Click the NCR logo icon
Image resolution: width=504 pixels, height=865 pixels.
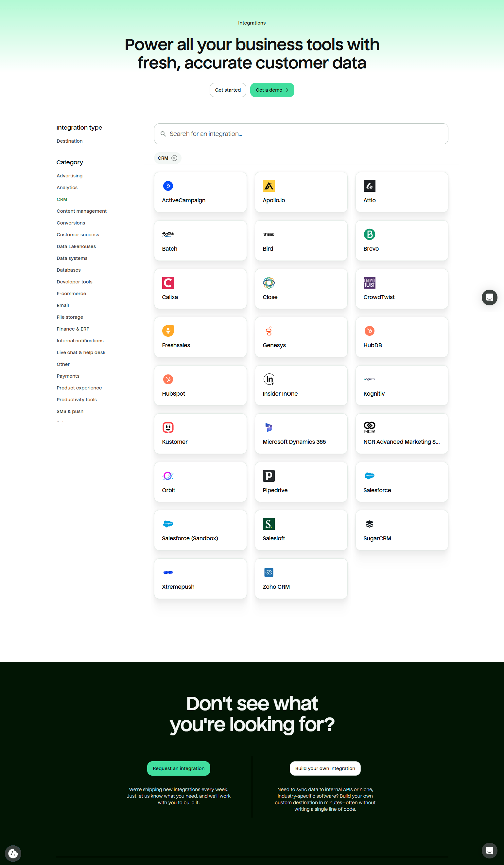tap(370, 427)
